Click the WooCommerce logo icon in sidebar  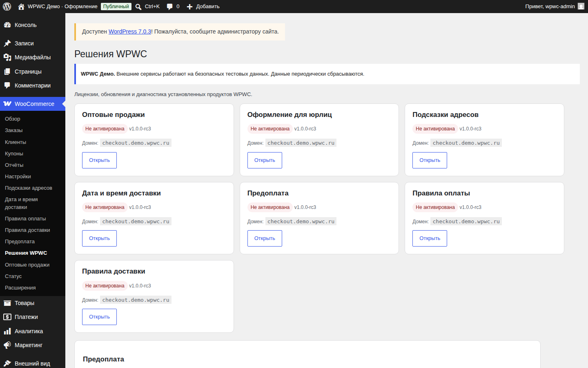pos(7,104)
